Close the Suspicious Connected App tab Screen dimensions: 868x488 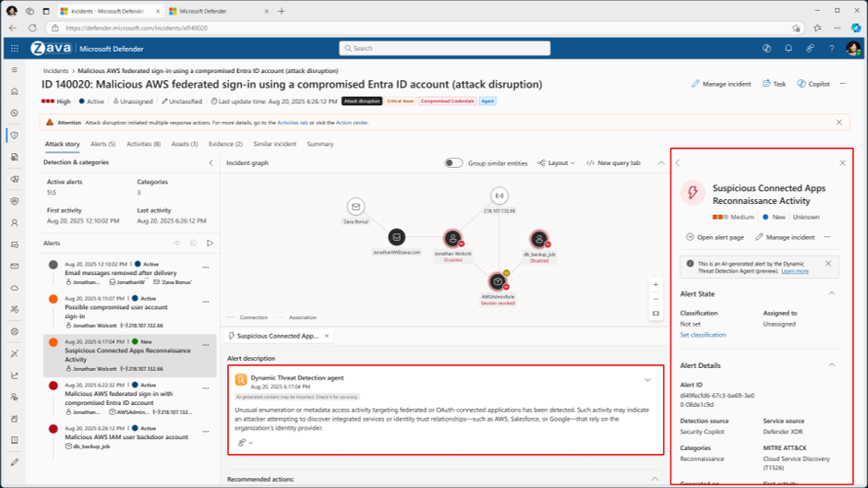[x=327, y=336]
